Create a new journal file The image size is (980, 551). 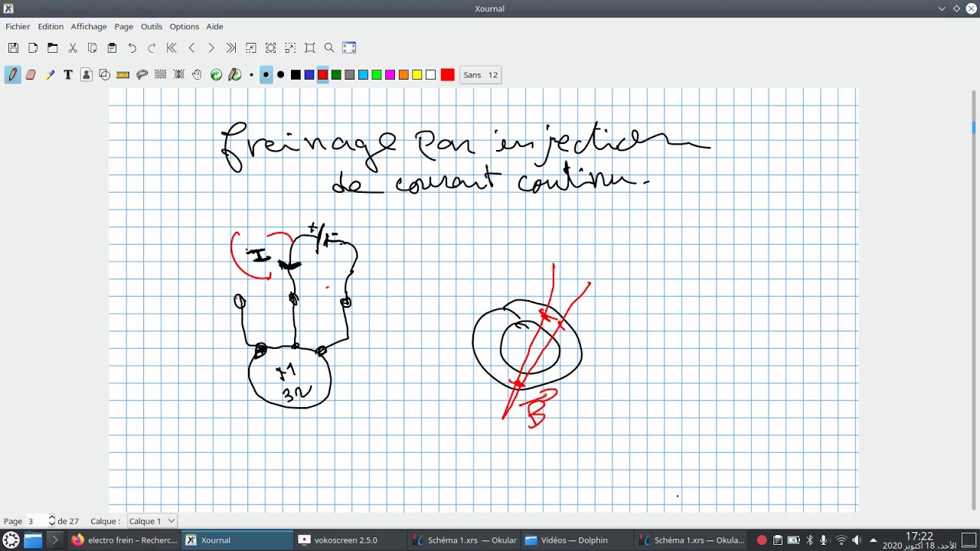[x=33, y=47]
